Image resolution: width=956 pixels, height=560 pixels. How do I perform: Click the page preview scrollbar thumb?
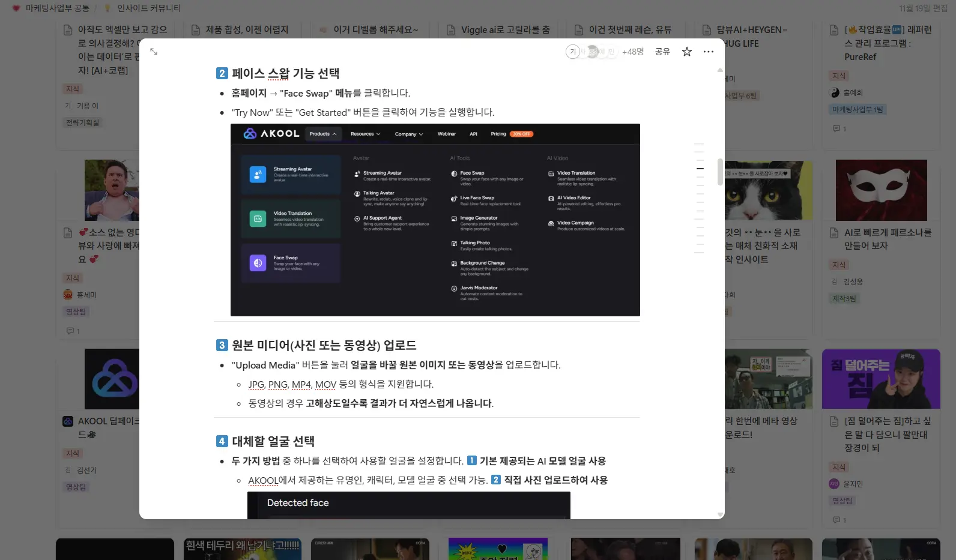pyautogui.click(x=720, y=172)
